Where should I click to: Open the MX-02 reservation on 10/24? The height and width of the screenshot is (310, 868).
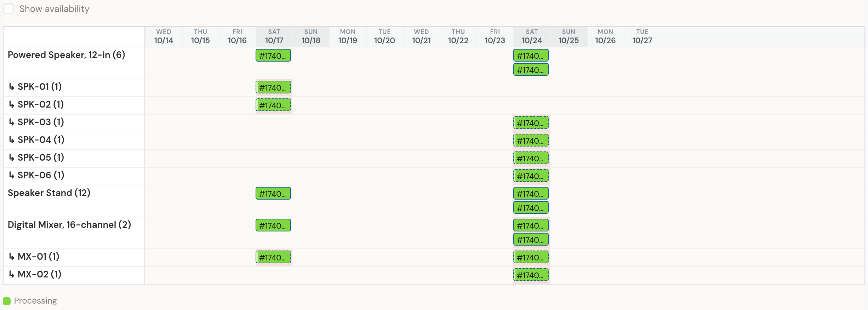coord(531,275)
